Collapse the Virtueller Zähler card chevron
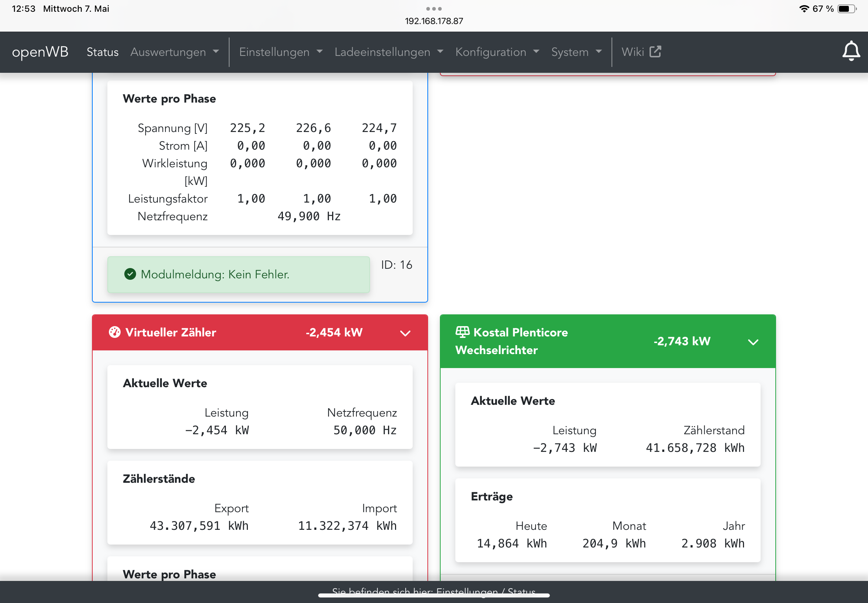The image size is (868, 603). pyautogui.click(x=405, y=333)
